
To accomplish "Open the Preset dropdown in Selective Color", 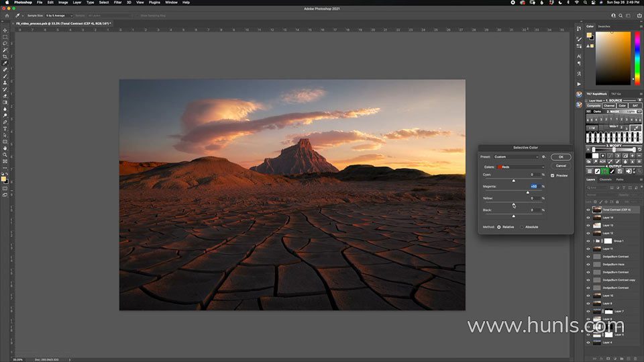I will (x=517, y=156).
